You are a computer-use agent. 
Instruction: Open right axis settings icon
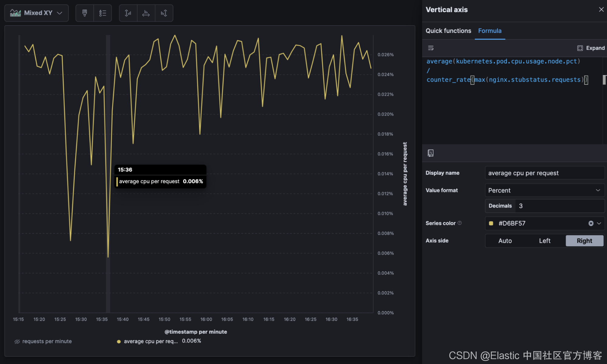164,13
